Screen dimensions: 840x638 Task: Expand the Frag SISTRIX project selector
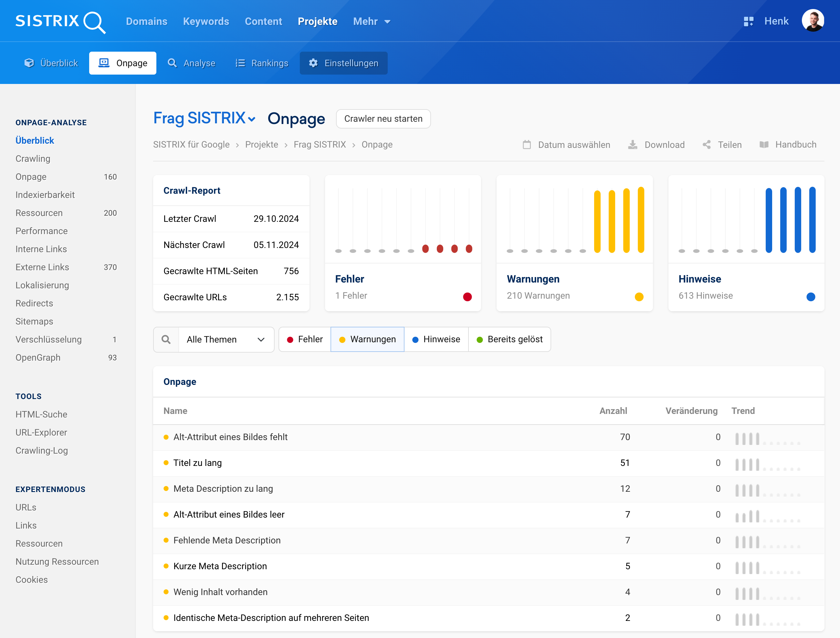coord(205,118)
